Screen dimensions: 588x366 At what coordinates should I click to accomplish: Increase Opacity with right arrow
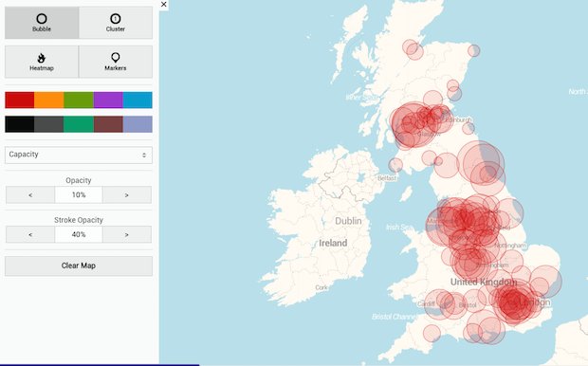(x=127, y=195)
